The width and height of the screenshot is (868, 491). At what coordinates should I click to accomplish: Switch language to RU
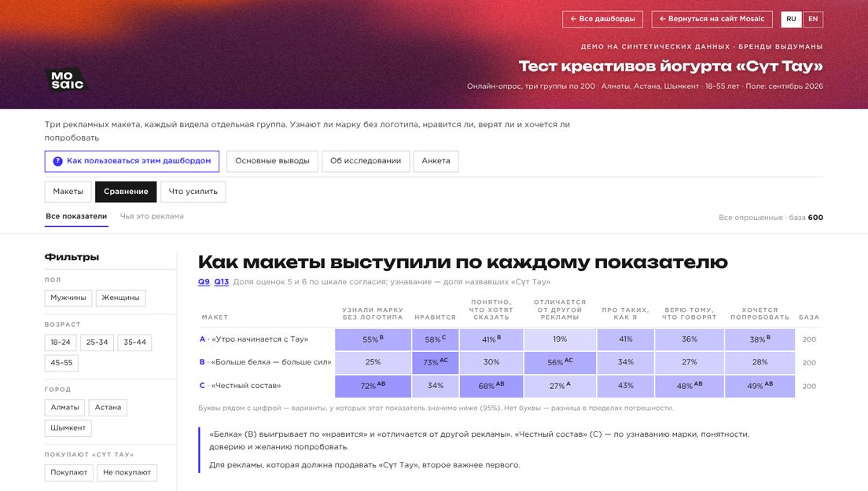tap(792, 19)
